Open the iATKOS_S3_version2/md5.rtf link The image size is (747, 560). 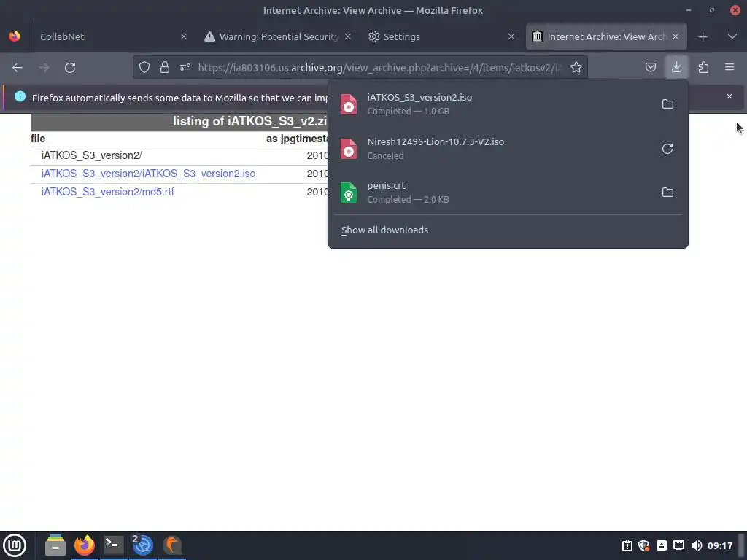[x=108, y=192]
